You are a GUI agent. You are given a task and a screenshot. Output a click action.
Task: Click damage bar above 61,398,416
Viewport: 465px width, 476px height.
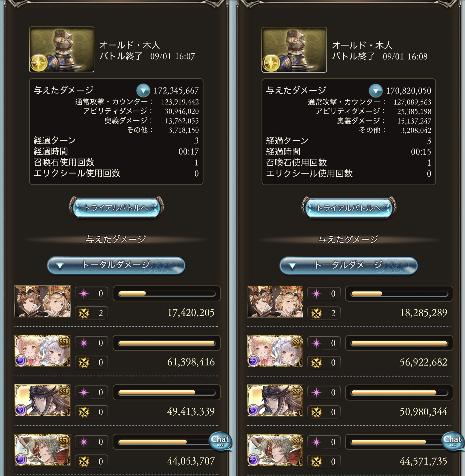167,343
